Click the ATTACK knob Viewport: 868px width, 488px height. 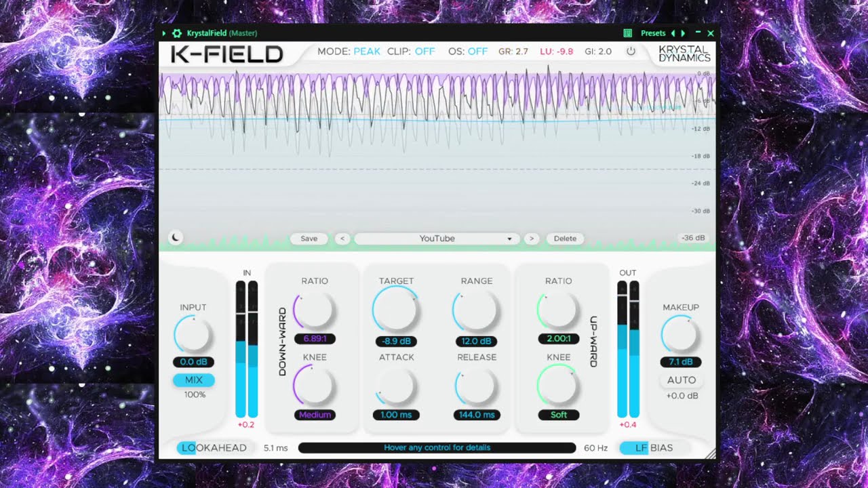click(396, 386)
